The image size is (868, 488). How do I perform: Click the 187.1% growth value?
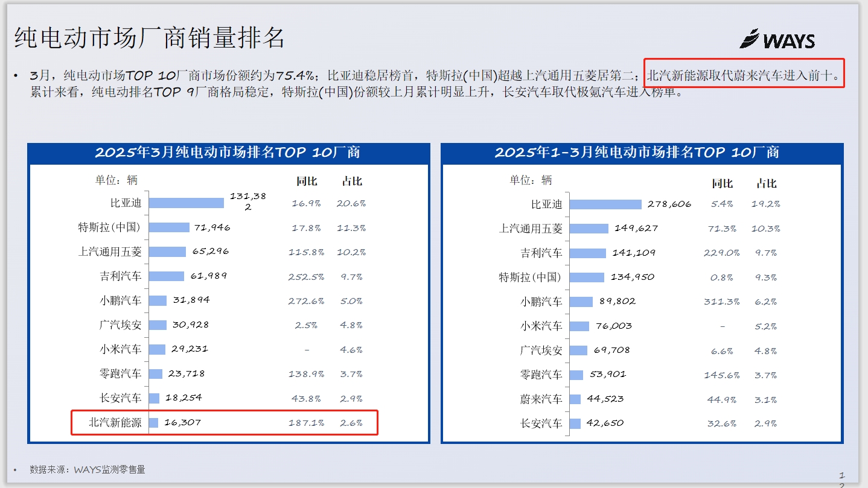[306, 423]
